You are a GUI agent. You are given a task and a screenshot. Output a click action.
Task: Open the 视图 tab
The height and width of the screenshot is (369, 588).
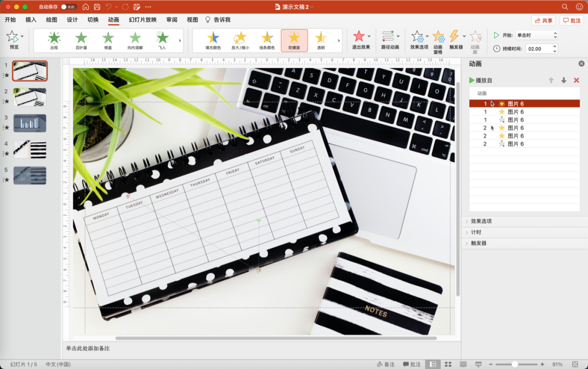pos(192,20)
